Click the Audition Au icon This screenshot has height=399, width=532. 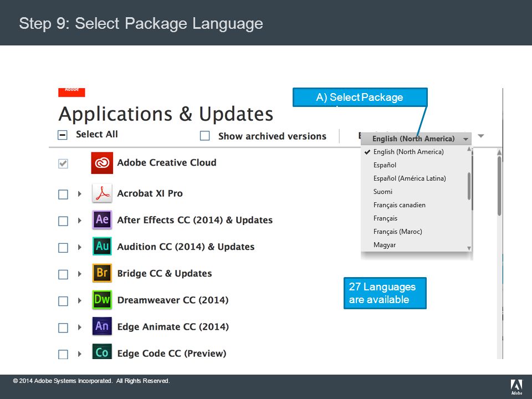pyautogui.click(x=102, y=246)
